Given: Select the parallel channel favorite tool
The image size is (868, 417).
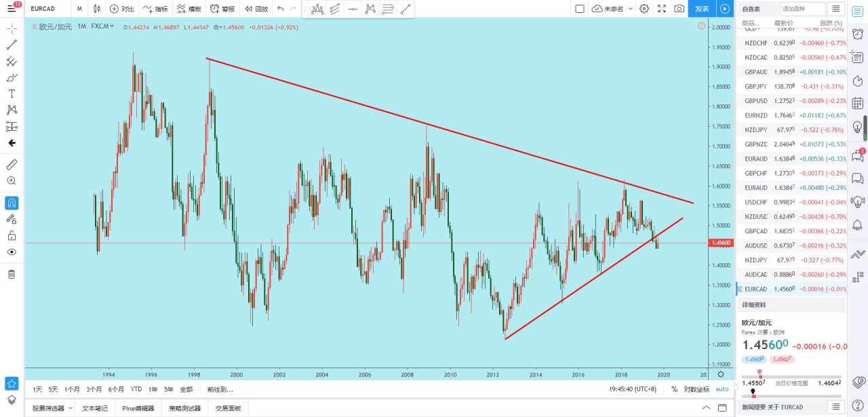Looking at the screenshot, I should click(335, 9).
